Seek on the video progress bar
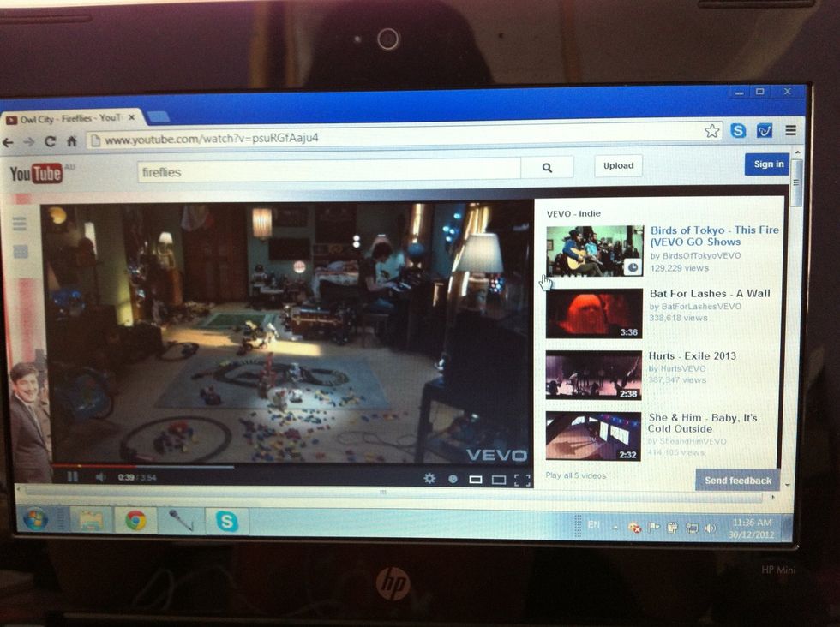Image resolution: width=840 pixels, height=627 pixels. point(292,466)
